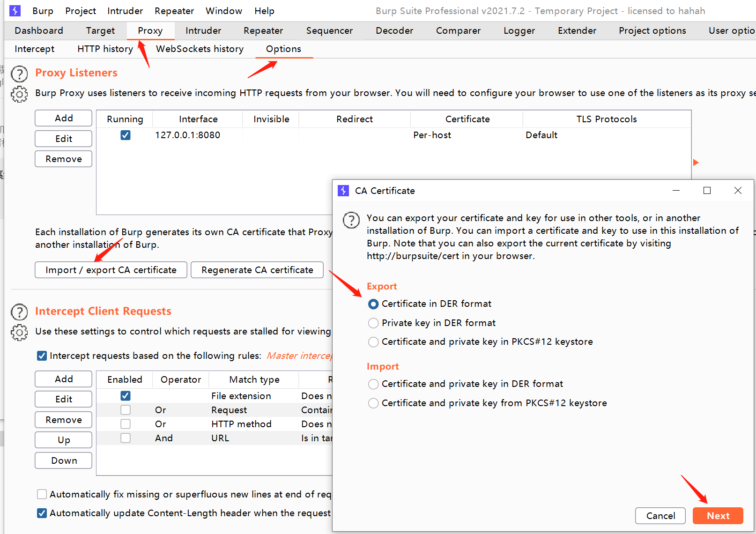Switch to the Extender tab

tap(577, 30)
